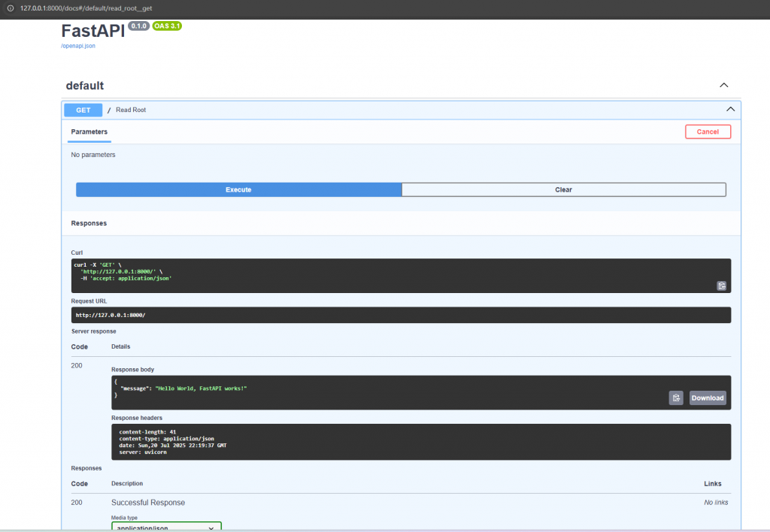Click the Details column header
The height and width of the screenshot is (532, 770).
click(121, 346)
